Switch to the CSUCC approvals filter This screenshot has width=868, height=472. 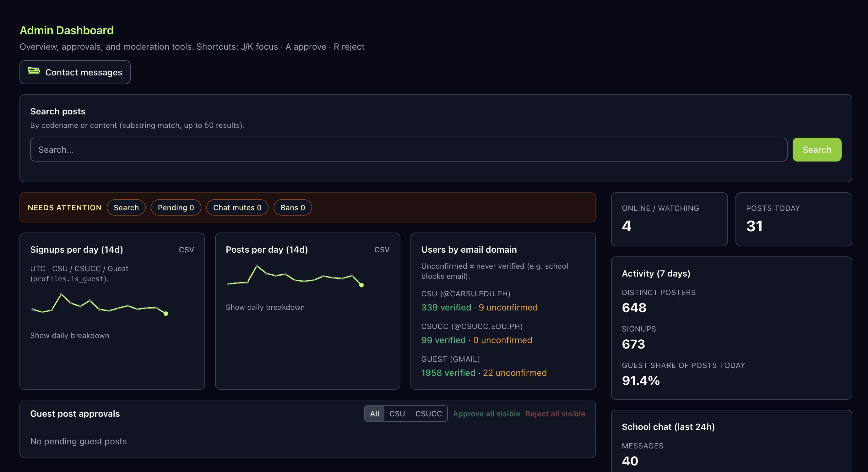(x=428, y=413)
